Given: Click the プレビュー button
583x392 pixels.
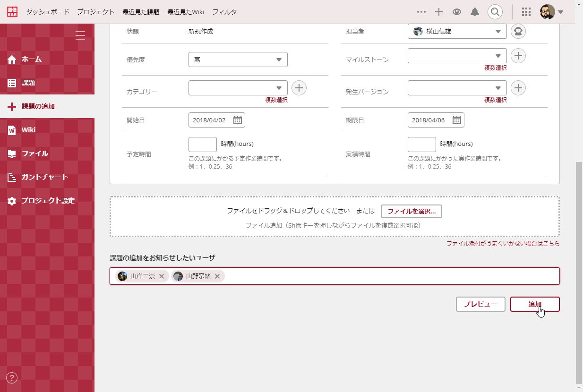Looking at the screenshot, I should click(x=480, y=304).
